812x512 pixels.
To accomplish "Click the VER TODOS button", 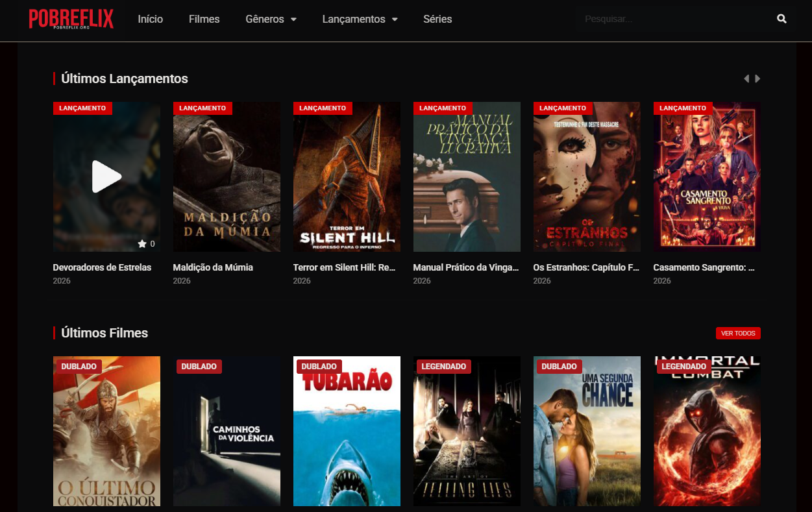I will (x=737, y=333).
